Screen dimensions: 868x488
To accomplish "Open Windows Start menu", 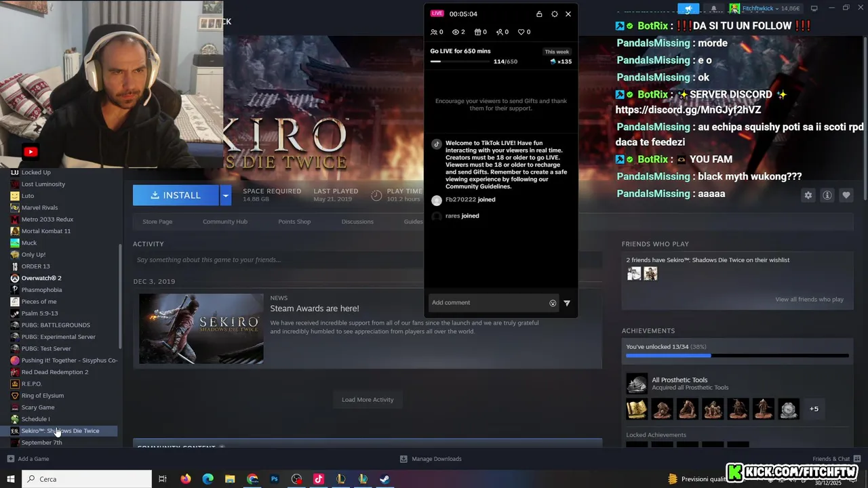I will click(11, 479).
